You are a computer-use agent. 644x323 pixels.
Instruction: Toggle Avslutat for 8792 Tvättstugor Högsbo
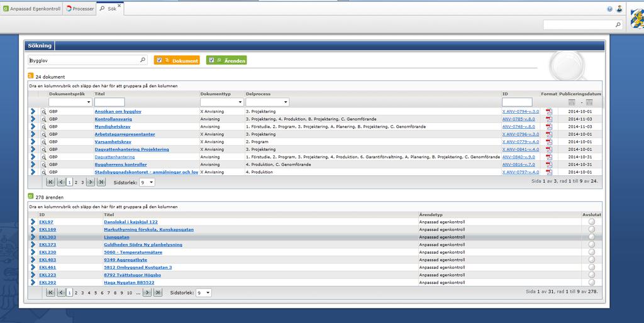pos(591,275)
